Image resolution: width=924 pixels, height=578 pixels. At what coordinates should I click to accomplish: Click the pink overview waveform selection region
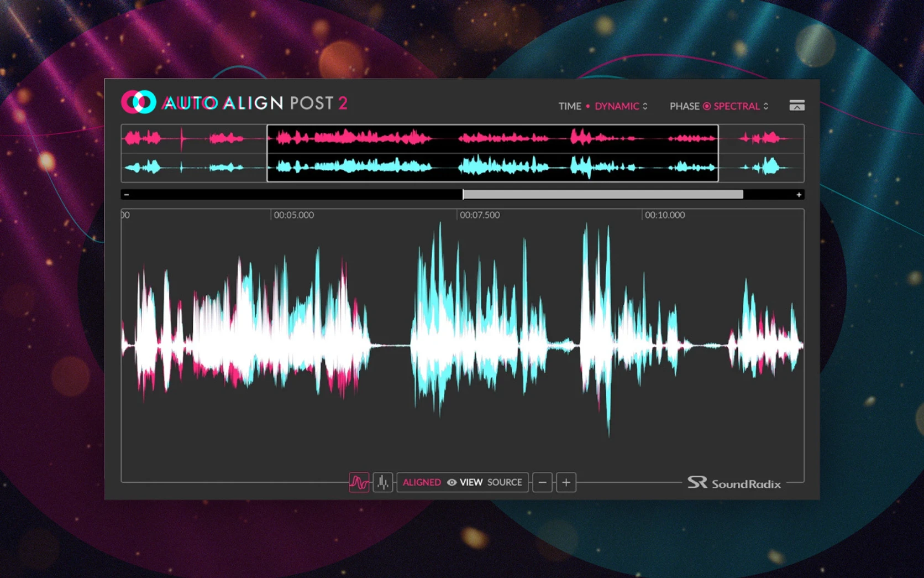coord(492,138)
